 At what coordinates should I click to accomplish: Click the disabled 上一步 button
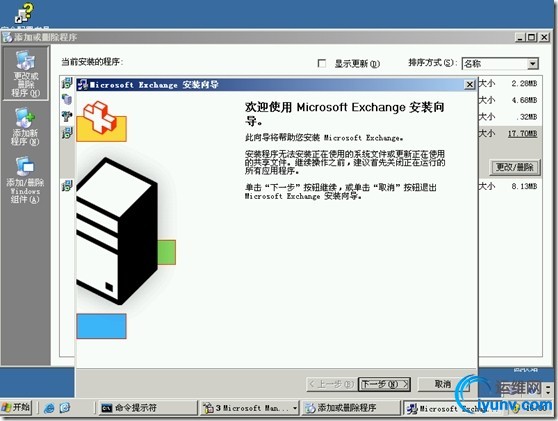click(x=331, y=384)
